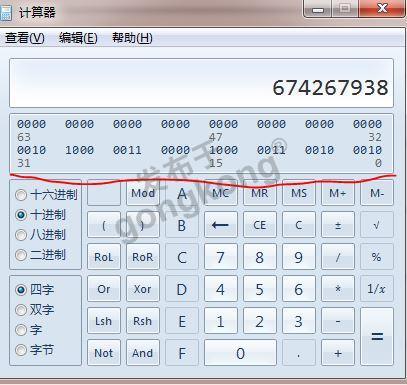This screenshot has width=407, height=385.
Task: Click the number 5 key
Action: [x=260, y=289]
